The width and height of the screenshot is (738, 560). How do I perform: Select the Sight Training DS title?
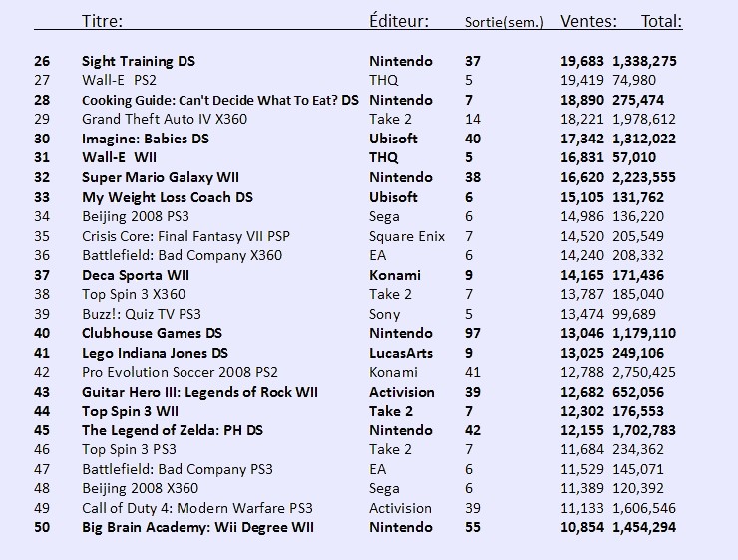coord(139,61)
